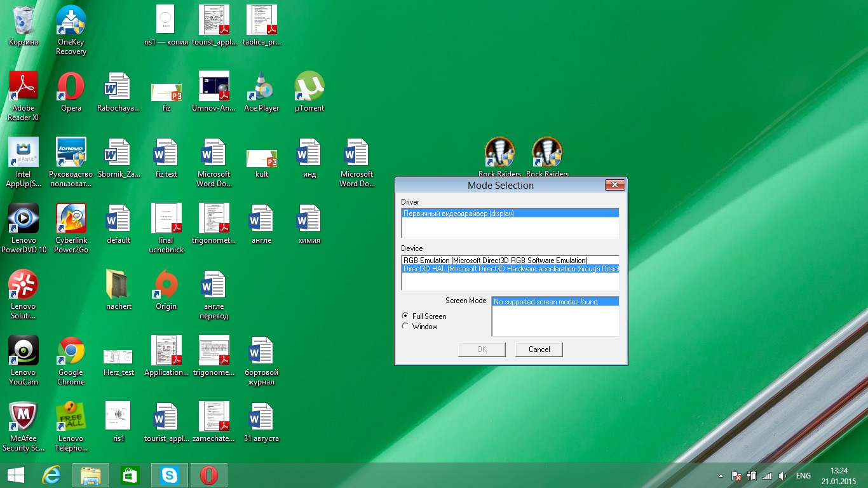Switch input language via ENG indicator
The height and width of the screenshot is (488, 868).
tap(803, 476)
